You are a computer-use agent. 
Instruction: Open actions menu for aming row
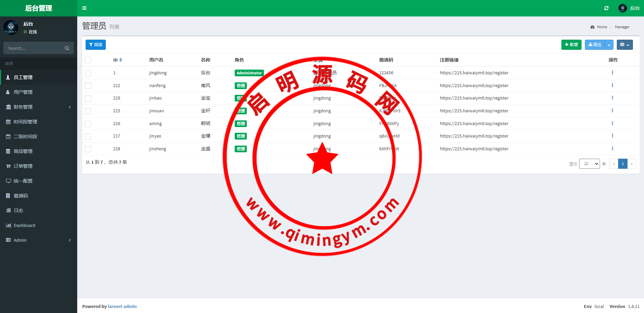(x=612, y=123)
